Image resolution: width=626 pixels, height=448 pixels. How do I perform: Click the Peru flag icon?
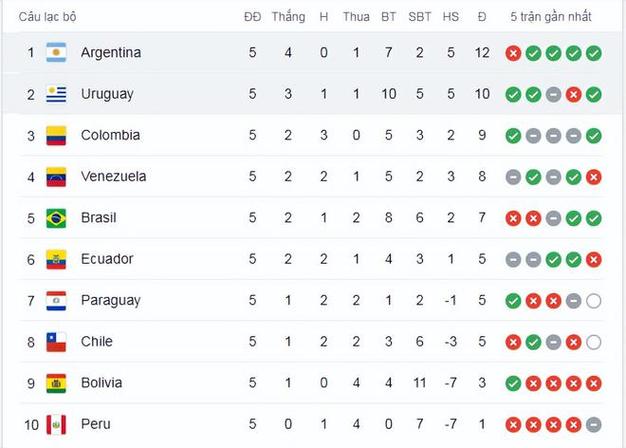[56, 424]
